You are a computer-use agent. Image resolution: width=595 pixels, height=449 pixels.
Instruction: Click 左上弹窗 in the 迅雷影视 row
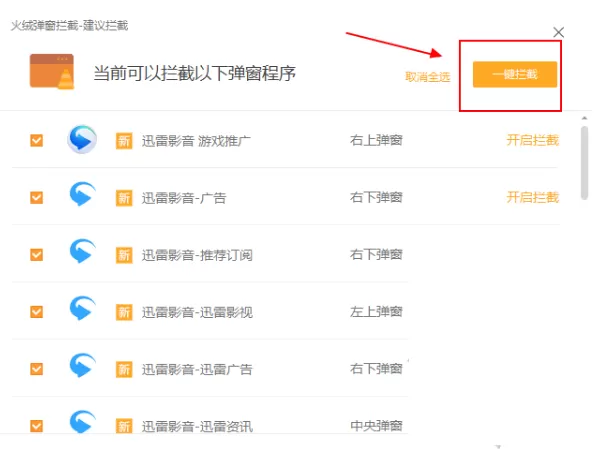tap(376, 312)
